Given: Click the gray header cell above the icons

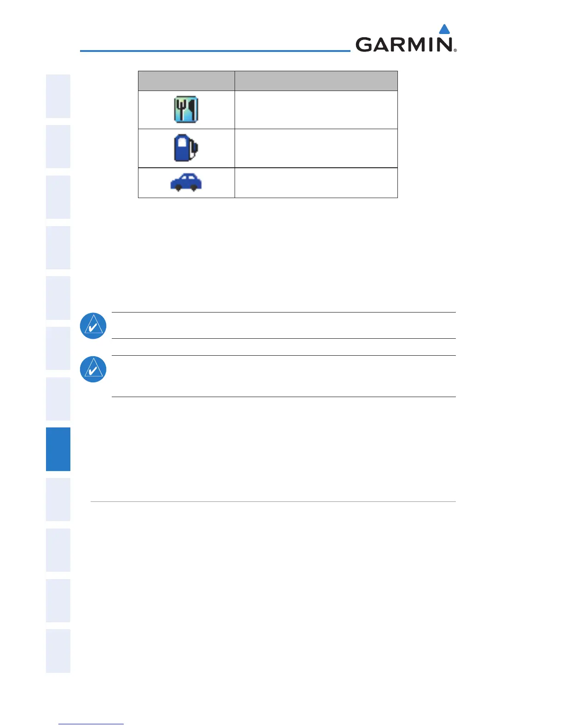Looking at the screenshot, I should 186,81.
